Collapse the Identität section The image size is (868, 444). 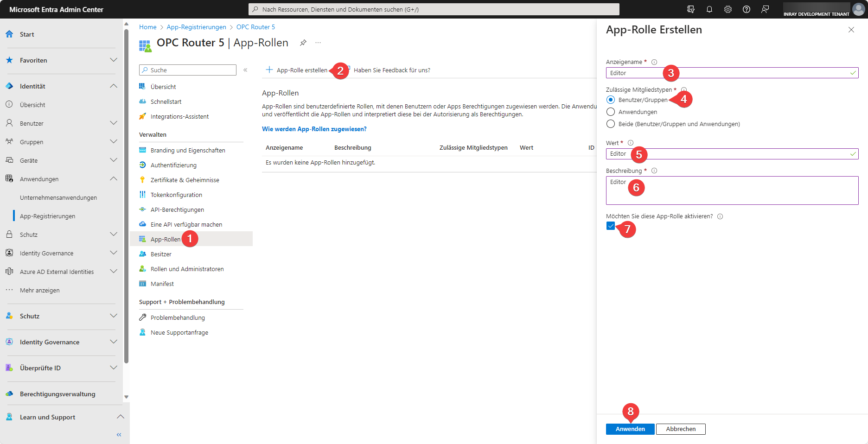click(x=113, y=86)
